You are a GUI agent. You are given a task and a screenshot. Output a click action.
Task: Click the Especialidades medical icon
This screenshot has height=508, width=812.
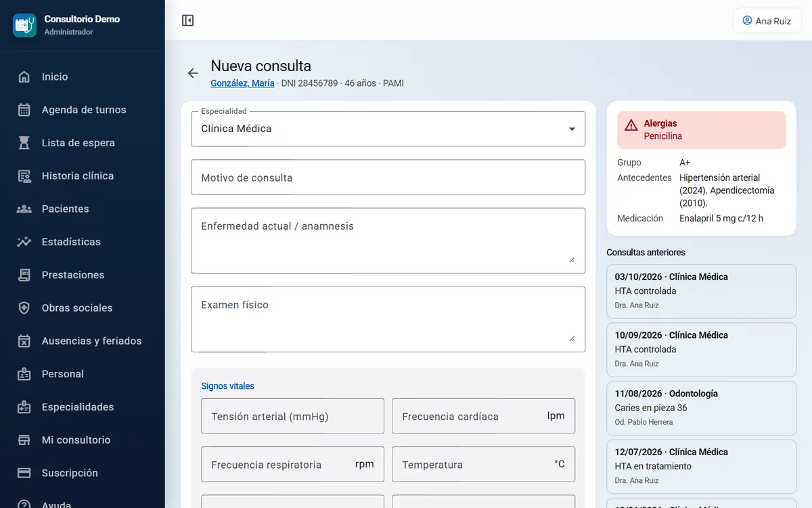pyautogui.click(x=24, y=407)
